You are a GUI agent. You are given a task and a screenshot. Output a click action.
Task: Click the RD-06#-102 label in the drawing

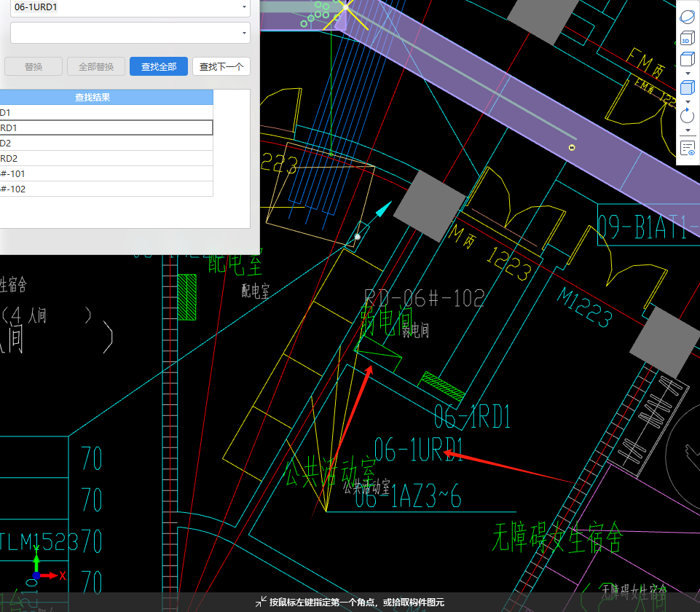(x=425, y=298)
